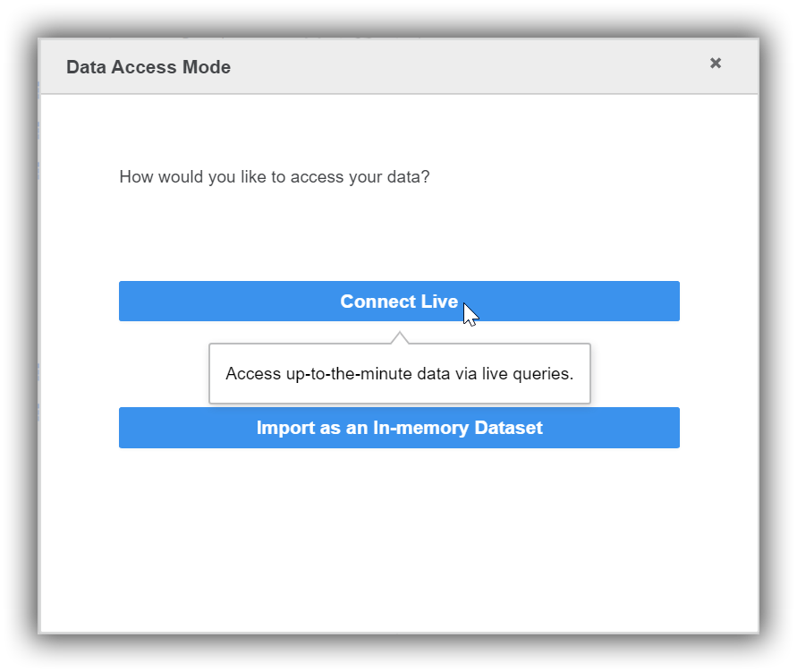The height and width of the screenshot is (672, 797).
Task: Click the live queries tooltip text
Action: (399, 373)
